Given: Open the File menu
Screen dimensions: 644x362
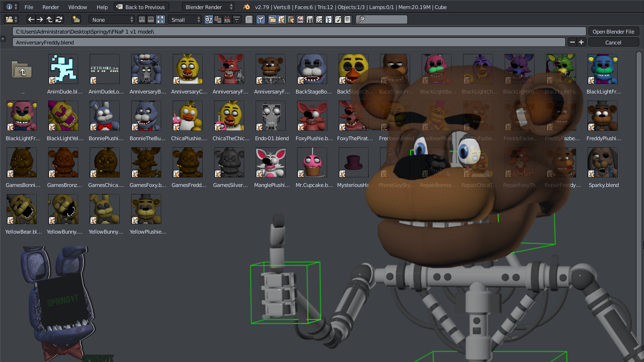Looking at the screenshot, I should [29, 7].
